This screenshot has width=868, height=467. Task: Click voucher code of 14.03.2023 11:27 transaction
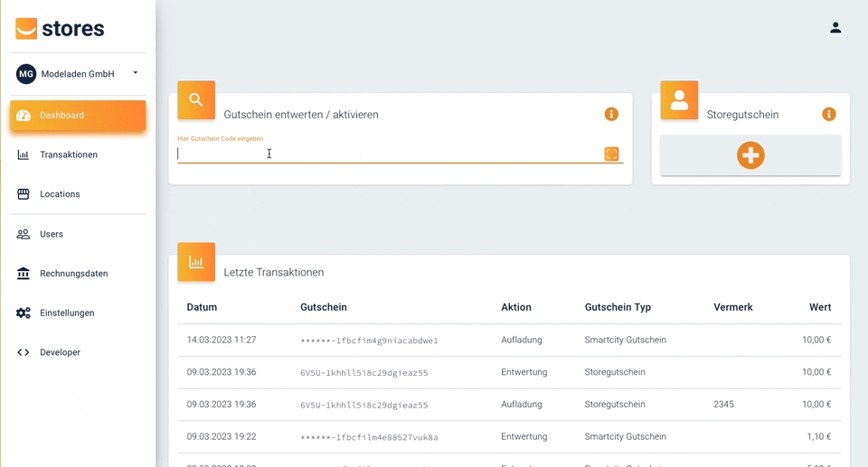tap(369, 341)
